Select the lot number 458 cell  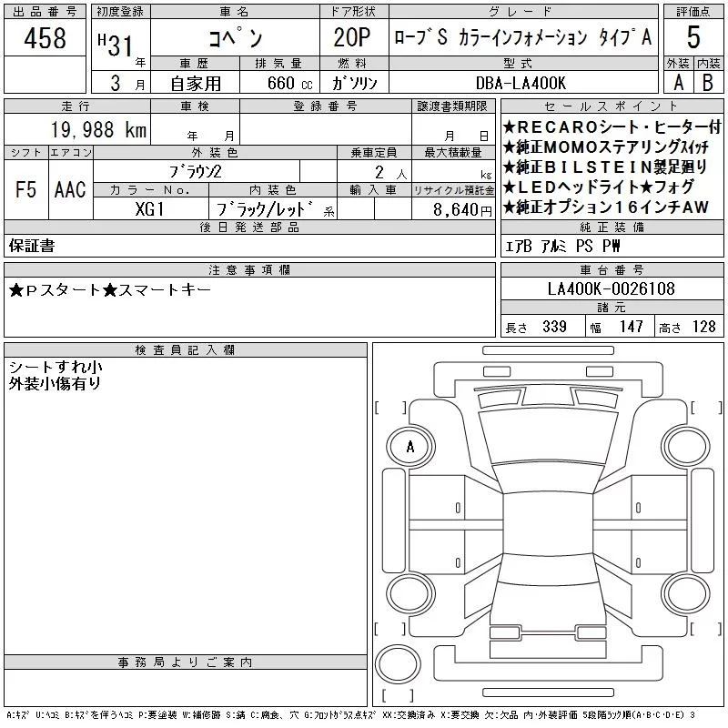tap(45, 38)
